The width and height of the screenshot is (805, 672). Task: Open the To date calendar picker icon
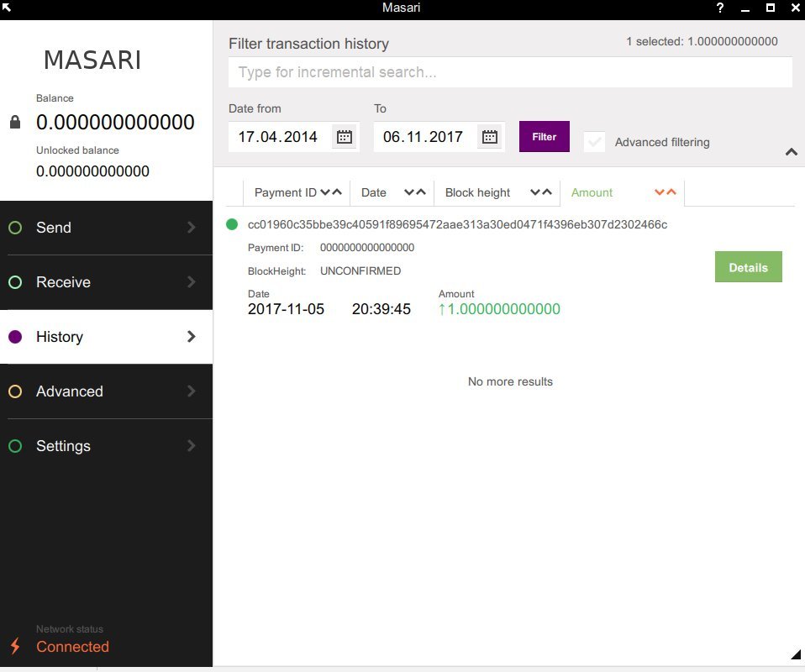coord(490,137)
